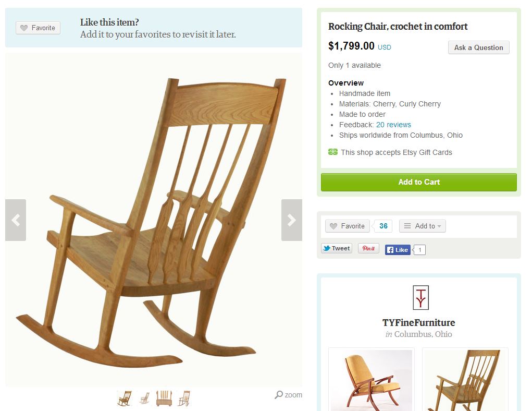Screen dimensions: 532x411
Task: Ask a Question about this item
Action: click(x=478, y=47)
